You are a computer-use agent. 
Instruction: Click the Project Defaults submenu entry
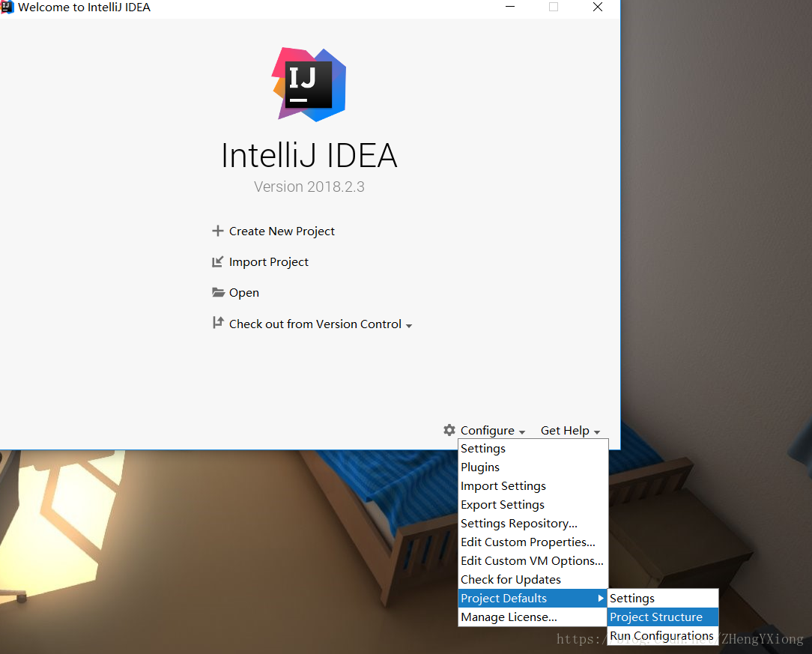click(x=533, y=598)
